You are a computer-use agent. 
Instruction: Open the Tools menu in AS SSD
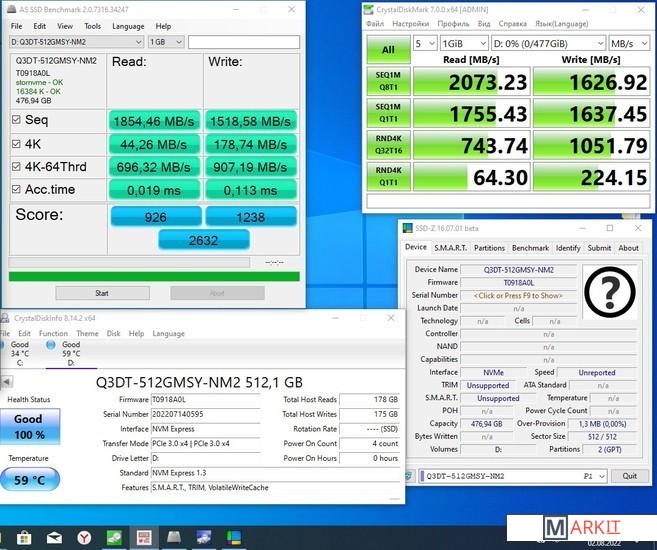pyautogui.click(x=92, y=26)
